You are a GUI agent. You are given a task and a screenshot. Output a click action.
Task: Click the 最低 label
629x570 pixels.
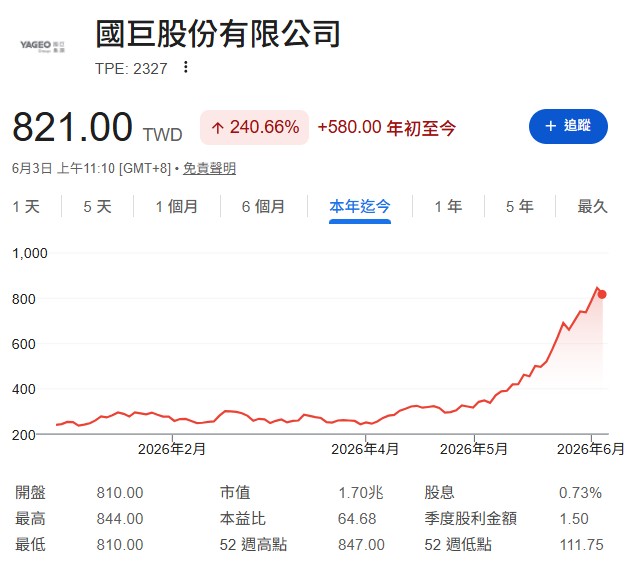click(x=30, y=545)
